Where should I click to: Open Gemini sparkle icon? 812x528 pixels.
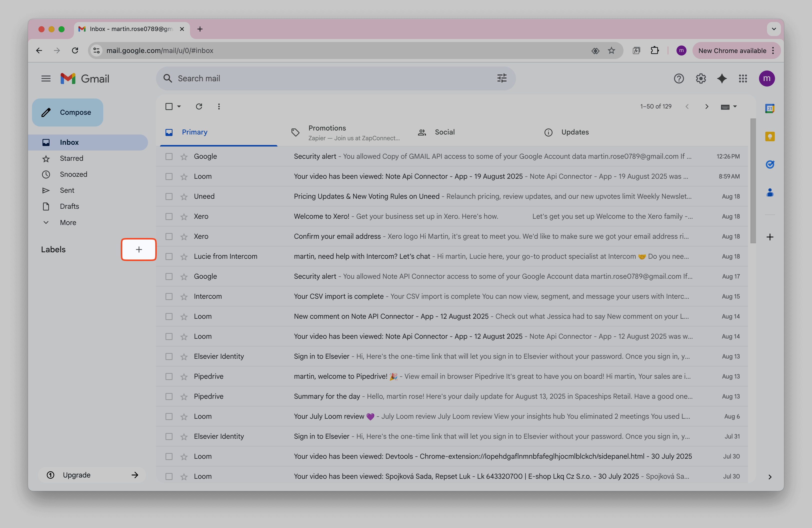point(721,78)
